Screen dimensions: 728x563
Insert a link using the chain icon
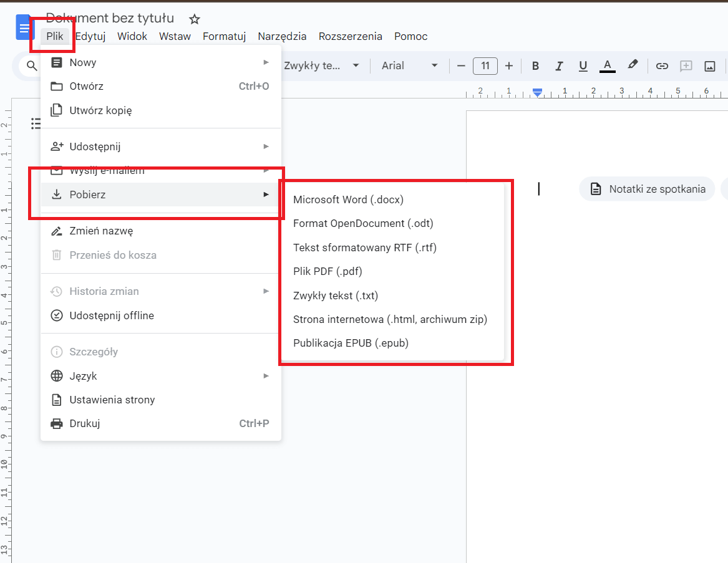[x=662, y=65]
